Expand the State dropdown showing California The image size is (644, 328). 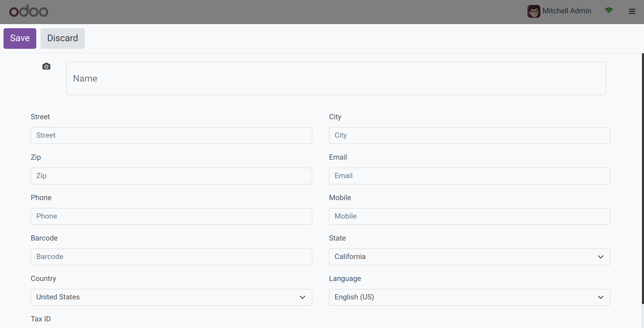point(469,257)
